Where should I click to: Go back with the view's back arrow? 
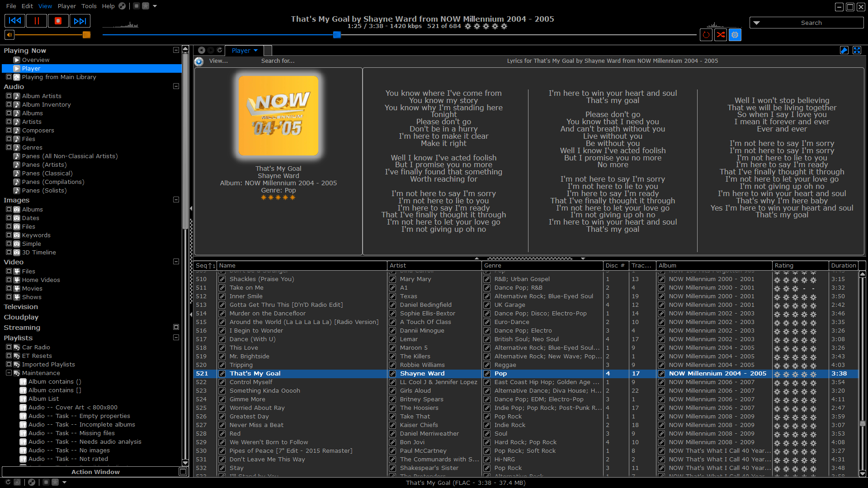tap(202, 51)
